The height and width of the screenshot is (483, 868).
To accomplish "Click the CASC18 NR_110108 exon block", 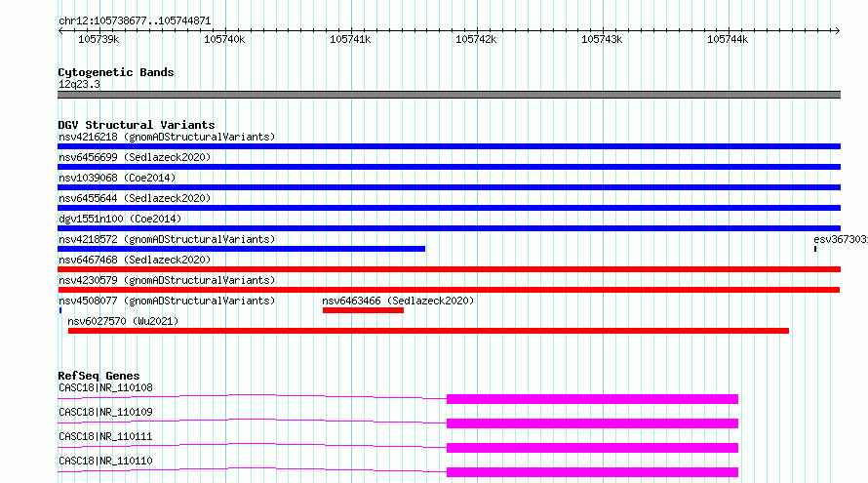I will coord(592,399).
